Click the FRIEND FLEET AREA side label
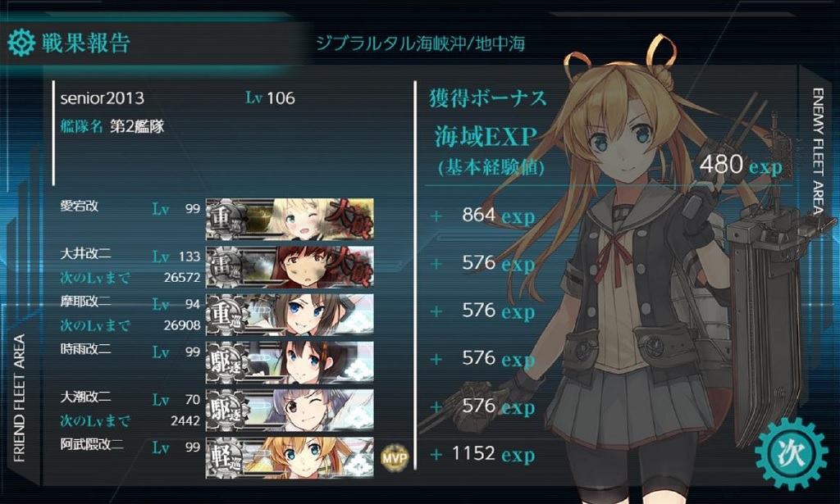Image resolution: width=840 pixels, height=504 pixels. pos(20,398)
